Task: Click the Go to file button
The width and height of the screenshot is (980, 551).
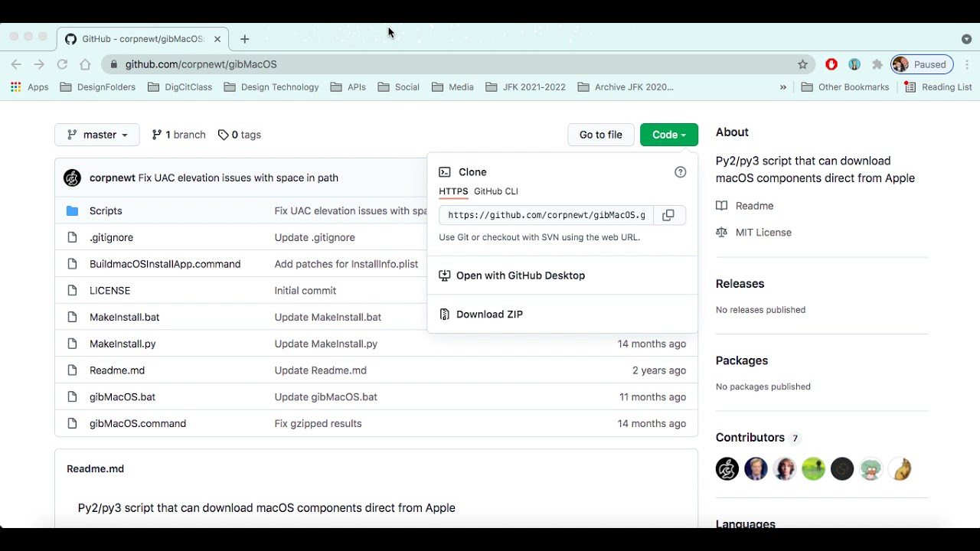Action: tap(601, 135)
